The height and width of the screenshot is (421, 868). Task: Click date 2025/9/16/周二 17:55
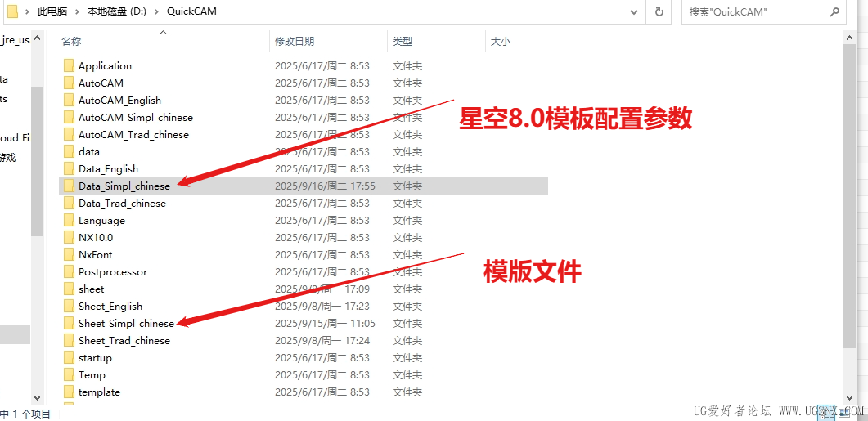(325, 186)
